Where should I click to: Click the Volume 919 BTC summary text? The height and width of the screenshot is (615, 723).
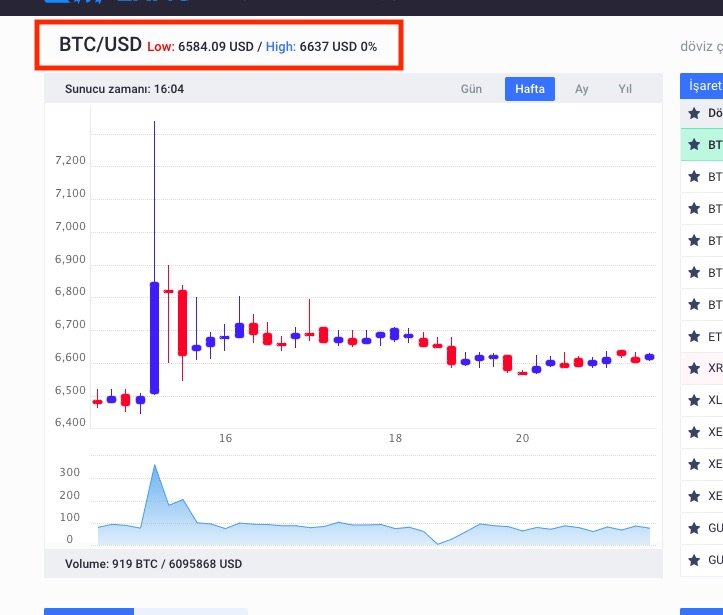(x=153, y=564)
